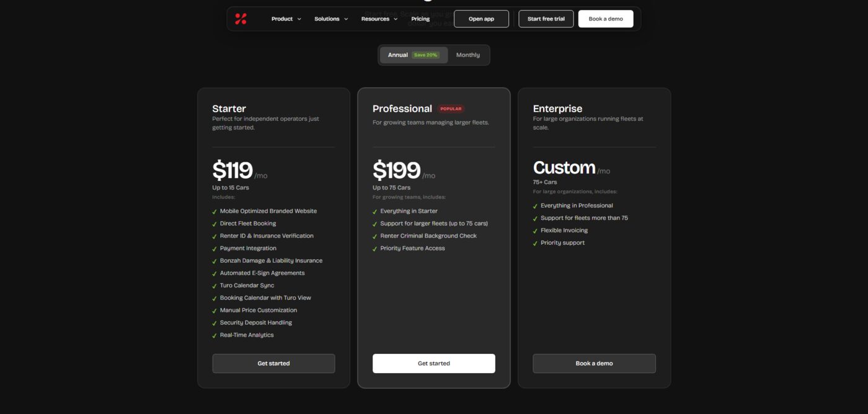868x414 pixels.
Task: Click the Enterprise plan heading
Action: [x=557, y=108]
